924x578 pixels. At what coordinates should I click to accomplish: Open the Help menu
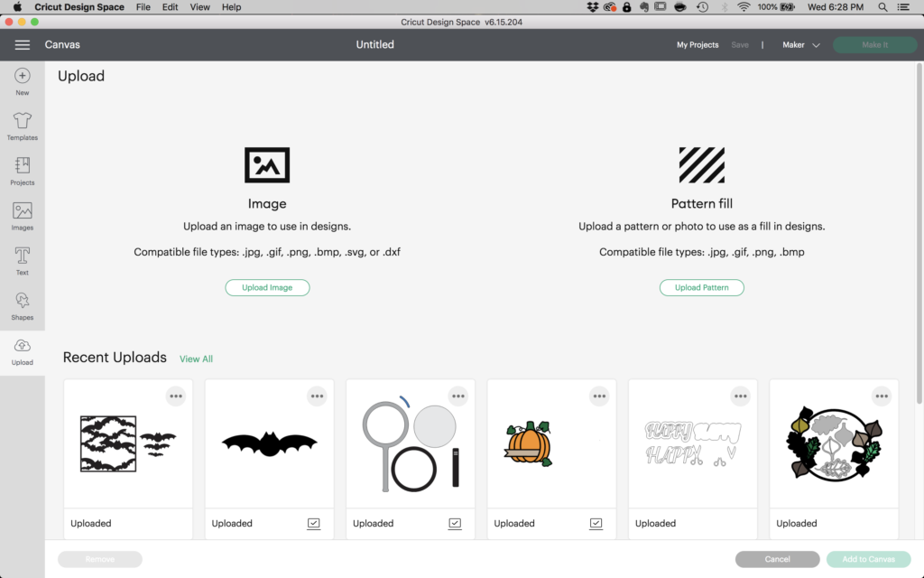pyautogui.click(x=232, y=7)
